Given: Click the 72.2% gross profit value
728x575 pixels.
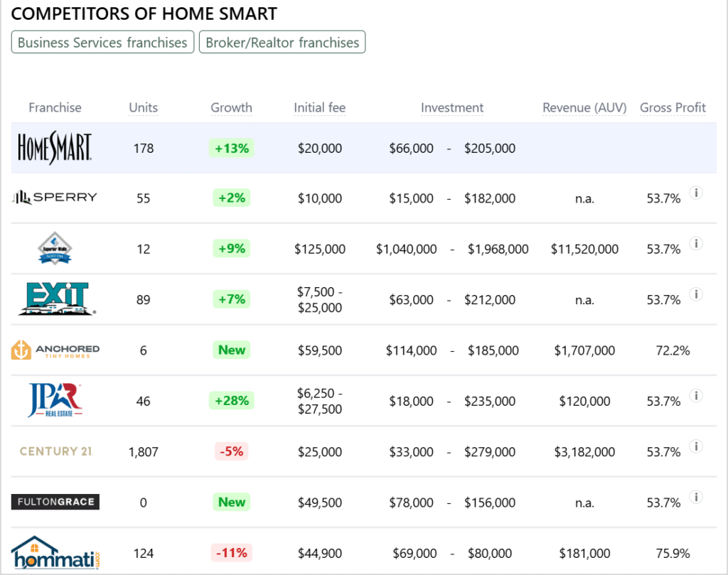Looking at the screenshot, I should [x=673, y=350].
